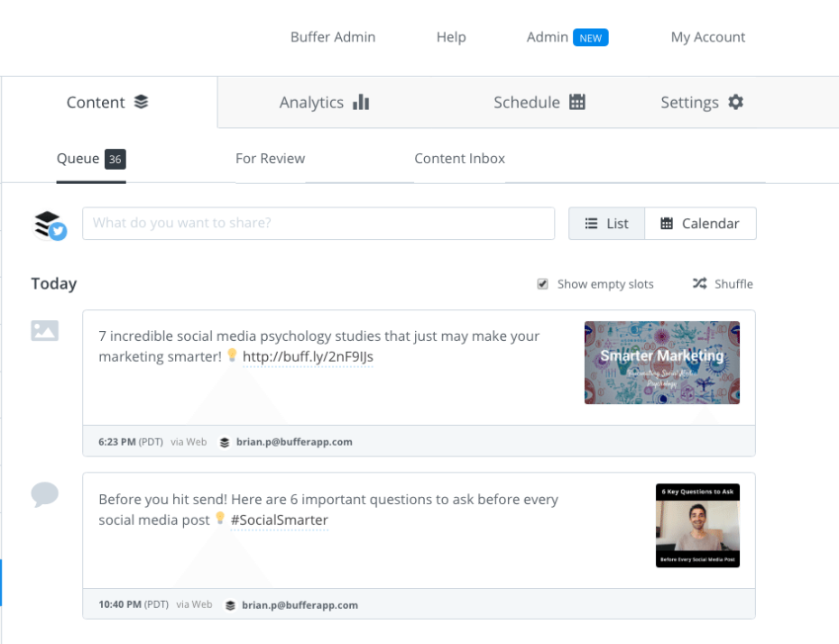Open the 6 Key Questions video thumbnail
839x644 pixels.
697,525
